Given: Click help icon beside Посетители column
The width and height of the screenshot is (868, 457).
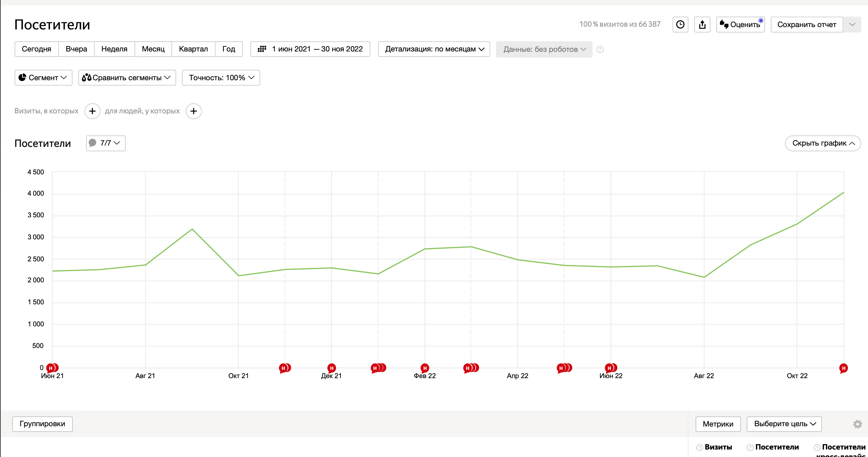Looking at the screenshot, I should point(750,448).
